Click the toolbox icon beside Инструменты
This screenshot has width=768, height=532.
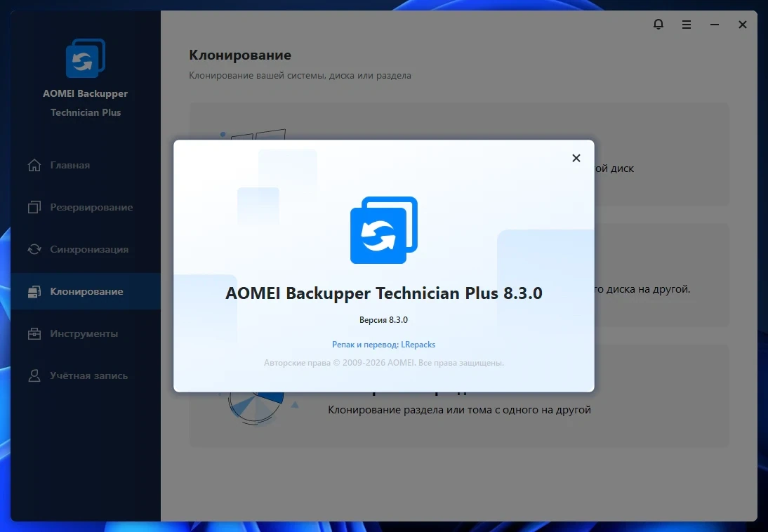(x=34, y=333)
